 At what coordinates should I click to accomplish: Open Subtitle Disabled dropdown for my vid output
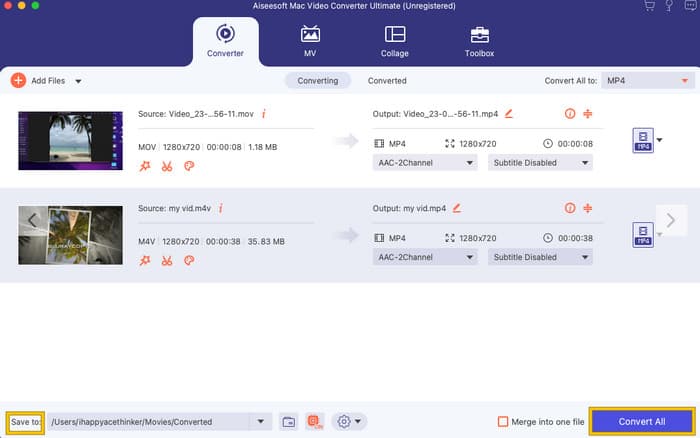pyautogui.click(x=540, y=257)
